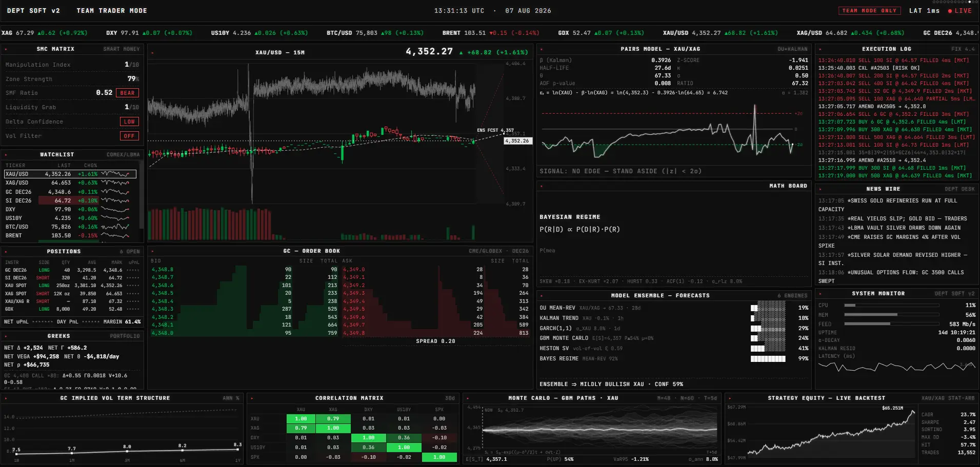980x467 pixels.
Task: Open the DEPT SOFT v2 title menu
Action: [x=33, y=11]
